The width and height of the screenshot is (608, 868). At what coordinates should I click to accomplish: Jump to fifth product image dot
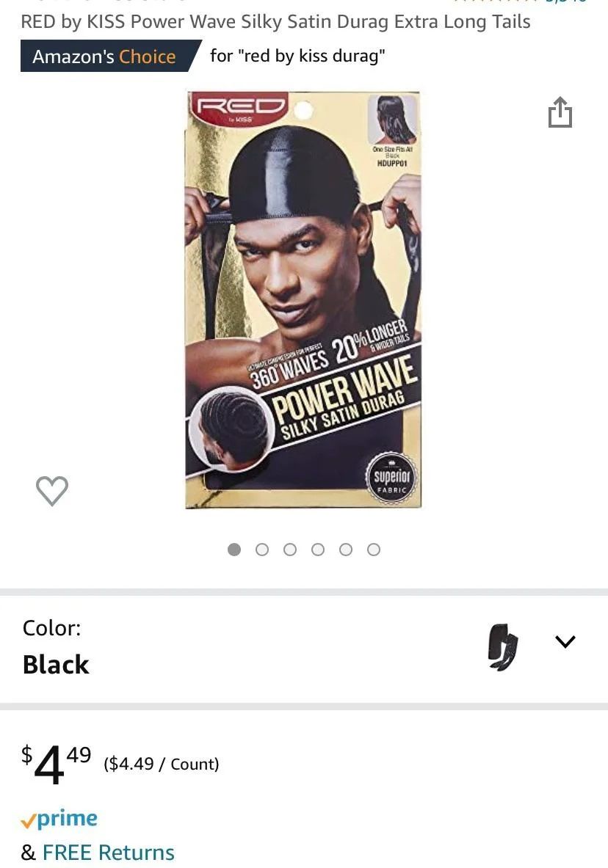tap(346, 549)
